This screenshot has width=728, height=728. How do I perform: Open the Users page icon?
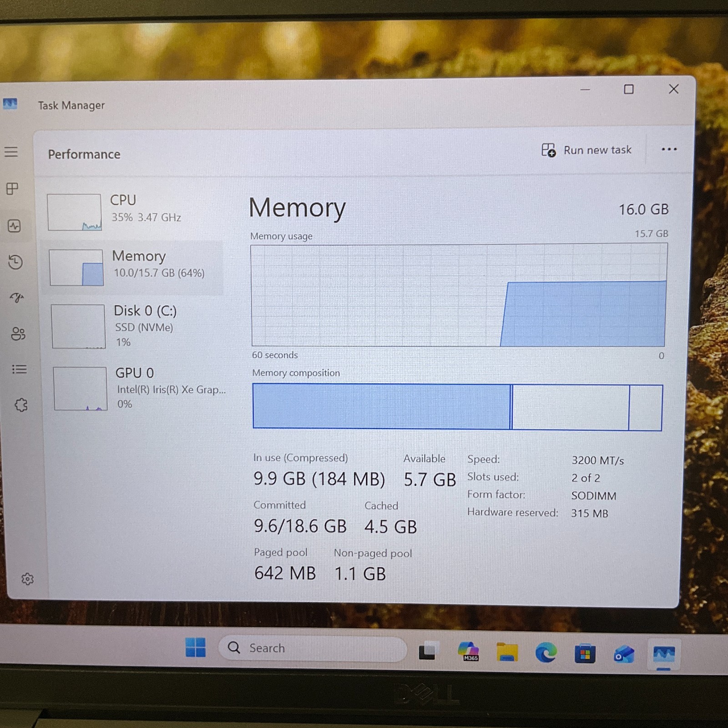pos(18,334)
